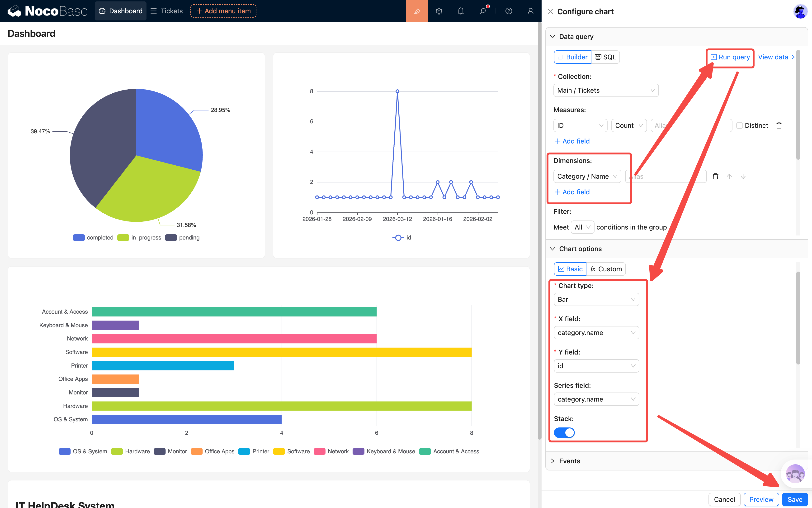Move dimension down with arrow icon
Image resolution: width=812 pixels, height=508 pixels.
743,176
